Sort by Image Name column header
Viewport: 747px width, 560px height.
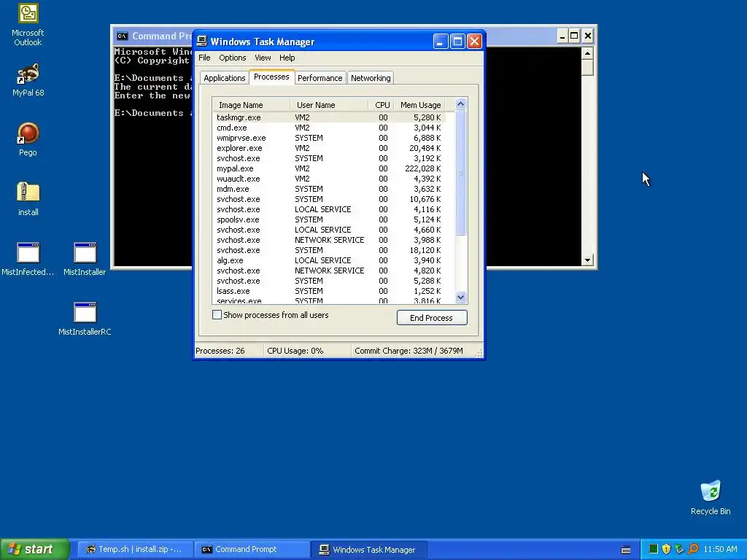pos(251,105)
